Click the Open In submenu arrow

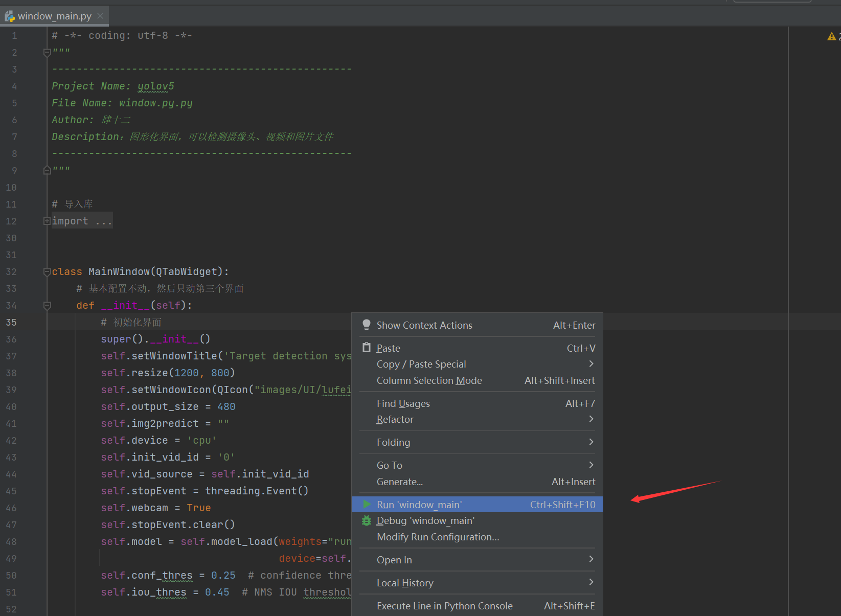coord(592,559)
